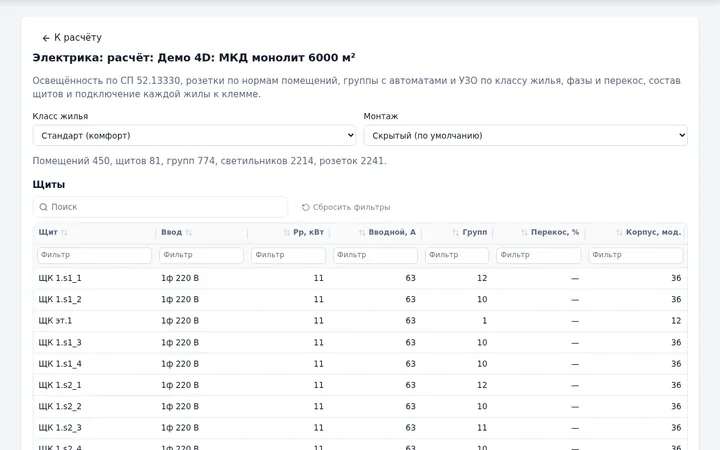
Task: Select row ЩК 1.s2_1
Action: pos(360,385)
